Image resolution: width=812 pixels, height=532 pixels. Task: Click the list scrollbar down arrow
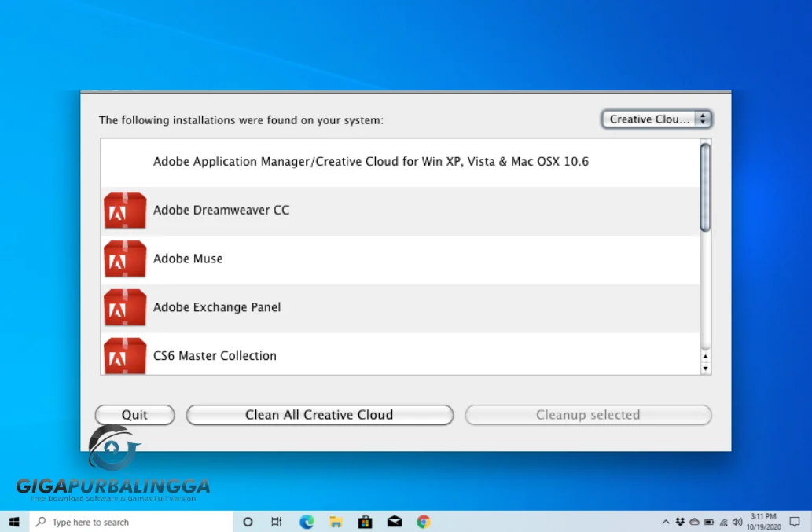click(x=705, y=368)
